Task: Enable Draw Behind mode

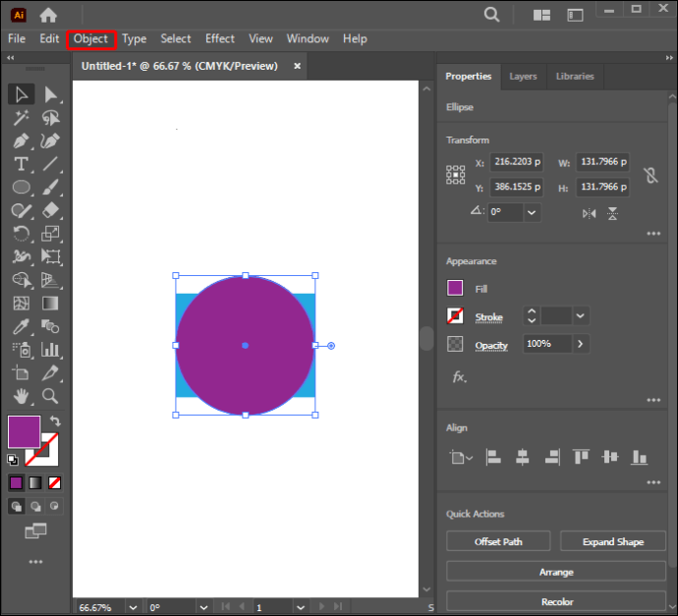Action: (x=35, y=506)
